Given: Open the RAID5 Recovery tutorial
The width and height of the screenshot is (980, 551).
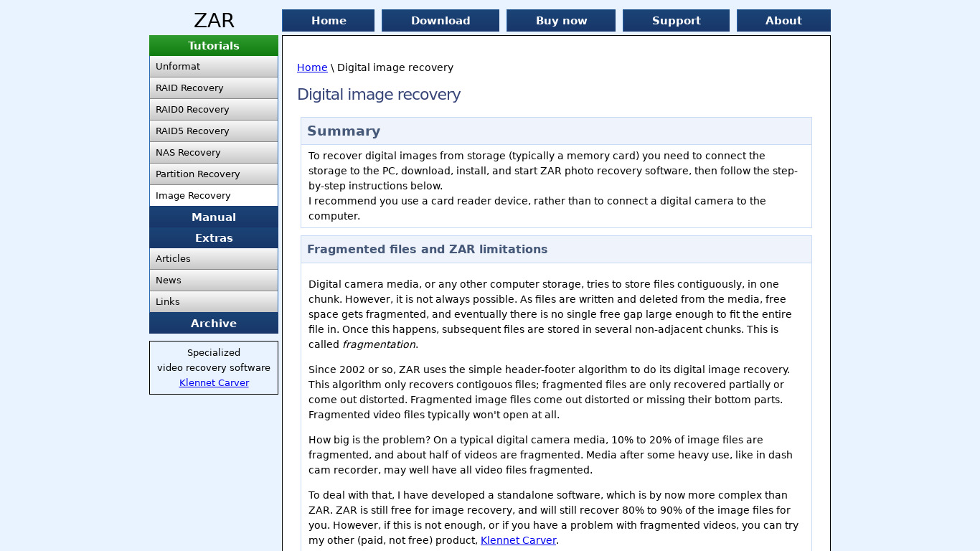Looking at the screenshot, I should [214, 131].
